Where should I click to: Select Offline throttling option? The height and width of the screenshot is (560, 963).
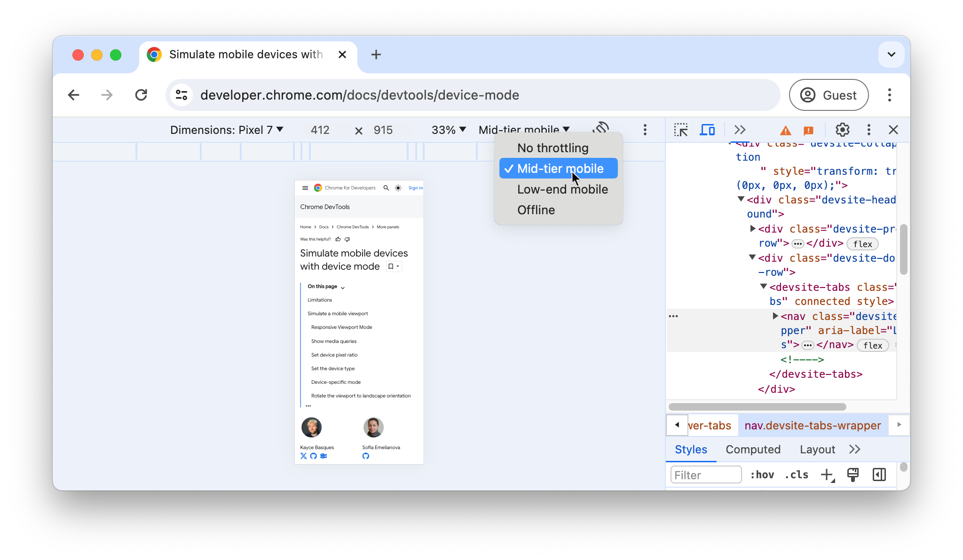click(x=536, y=210)
